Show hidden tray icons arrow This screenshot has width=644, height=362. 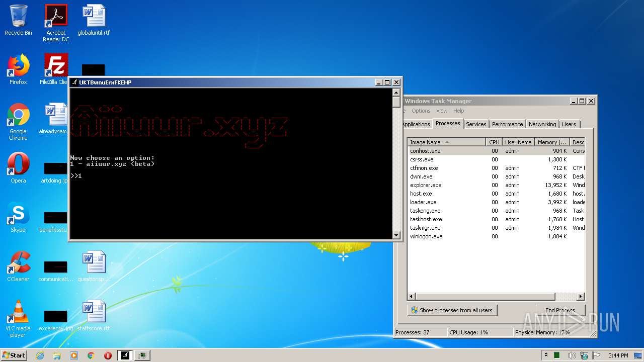tap(546, 355)
